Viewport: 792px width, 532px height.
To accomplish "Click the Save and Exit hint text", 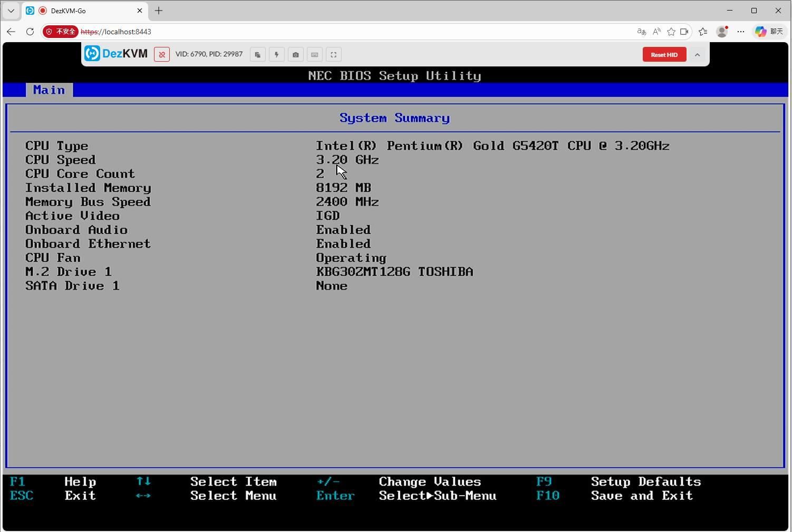I will click(642, 496).
